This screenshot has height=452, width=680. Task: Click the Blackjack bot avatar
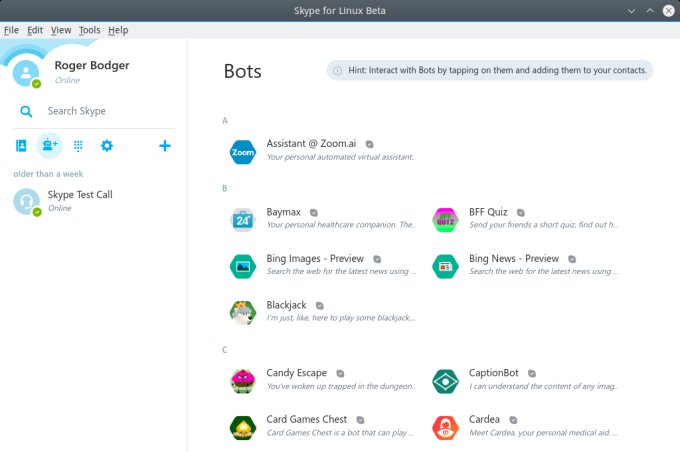(x=242, y=313)
